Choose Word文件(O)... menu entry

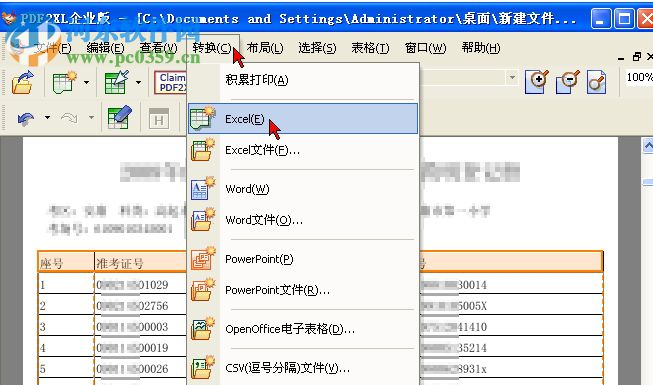303,220
